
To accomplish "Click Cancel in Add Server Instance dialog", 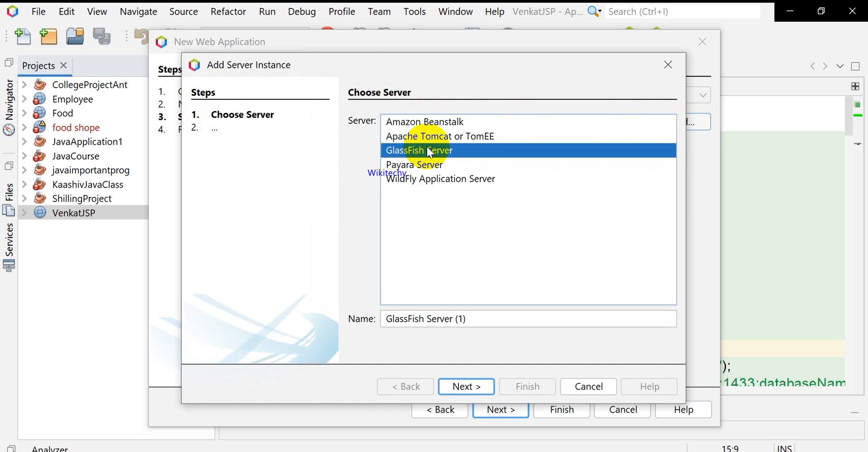I will (588, 387).
